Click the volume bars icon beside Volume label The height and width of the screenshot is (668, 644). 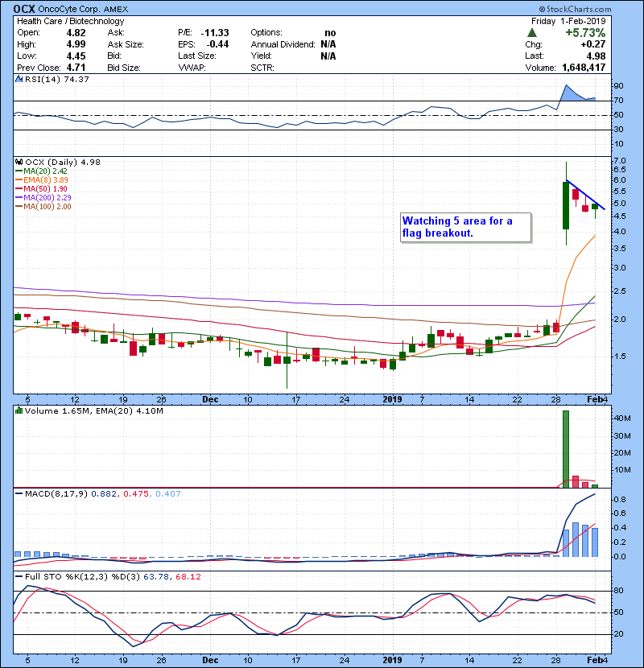tap(19, 410)
